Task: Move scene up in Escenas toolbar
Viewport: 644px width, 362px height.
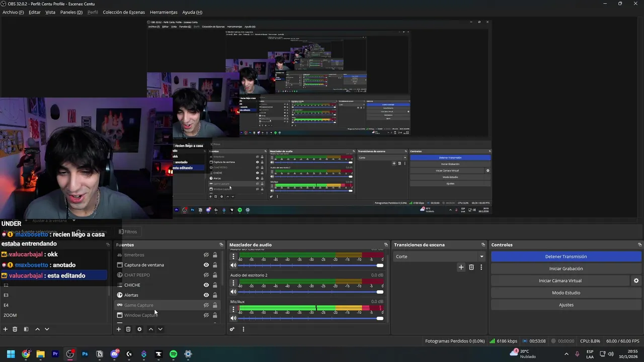Action: click(37, 329)
